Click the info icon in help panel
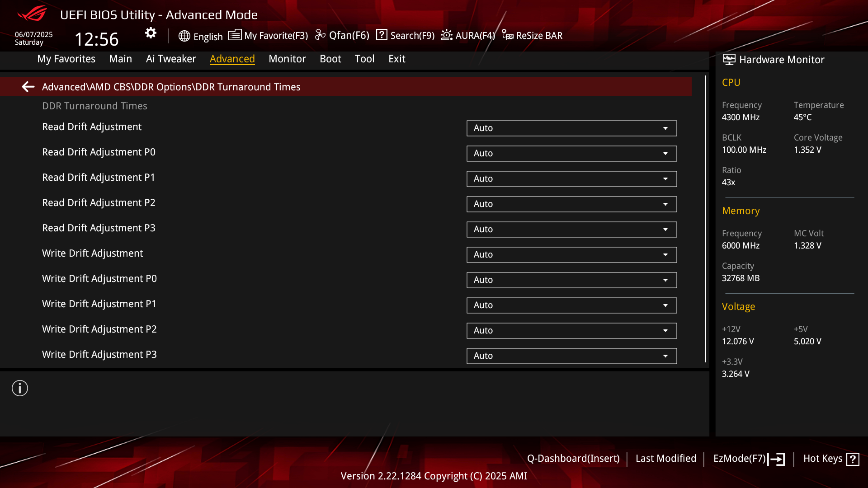This screenshot has width=868, height=488. click(20, 388)
